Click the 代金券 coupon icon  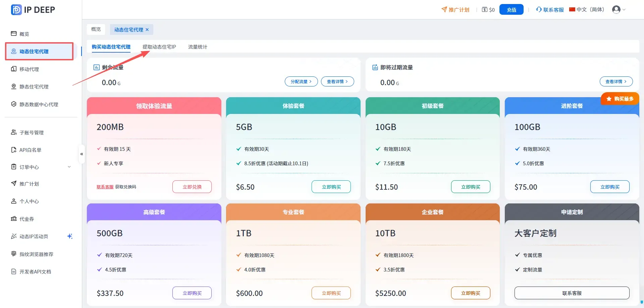[14, 219]
